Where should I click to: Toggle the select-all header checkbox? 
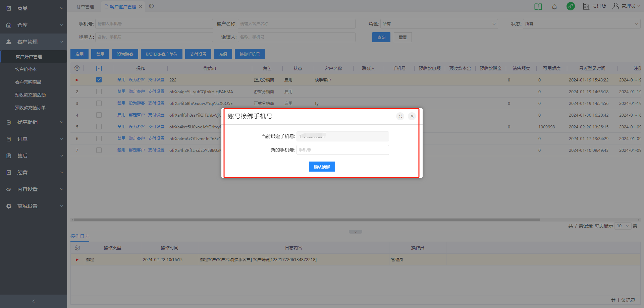pos(99,68)
